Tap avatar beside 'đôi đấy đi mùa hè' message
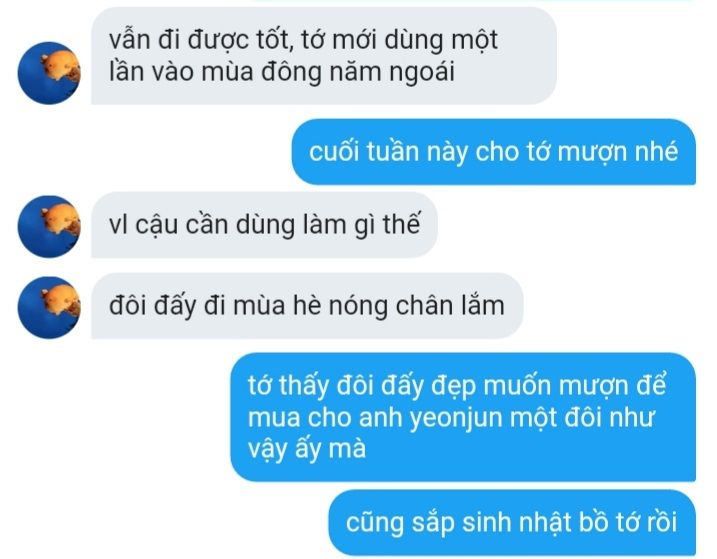 49,307
